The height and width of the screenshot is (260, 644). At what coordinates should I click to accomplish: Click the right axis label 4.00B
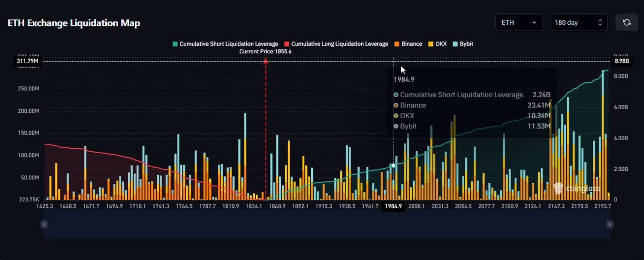(x=620, y=139)
